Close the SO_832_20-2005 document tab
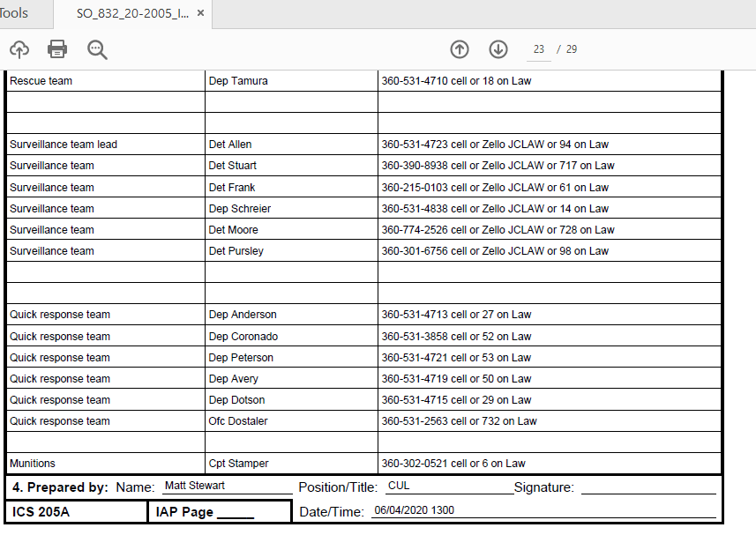Screen dimensions: 756x535 [201, 13]
